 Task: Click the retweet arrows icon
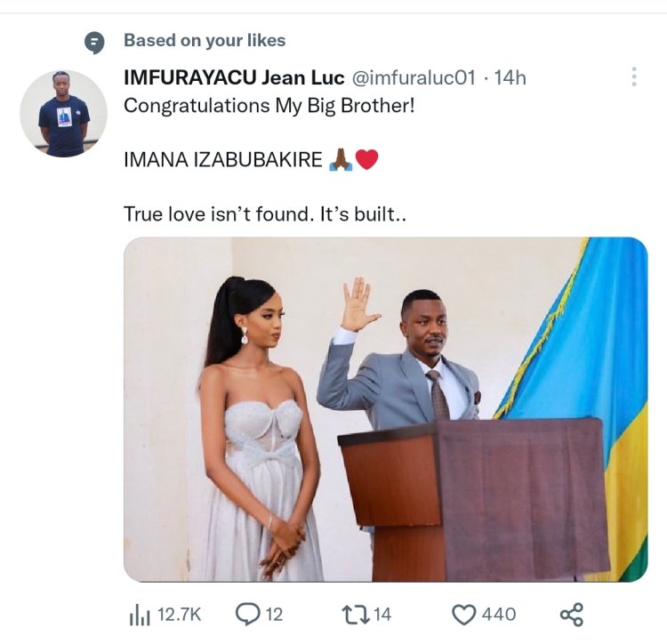tap(352, 614)
